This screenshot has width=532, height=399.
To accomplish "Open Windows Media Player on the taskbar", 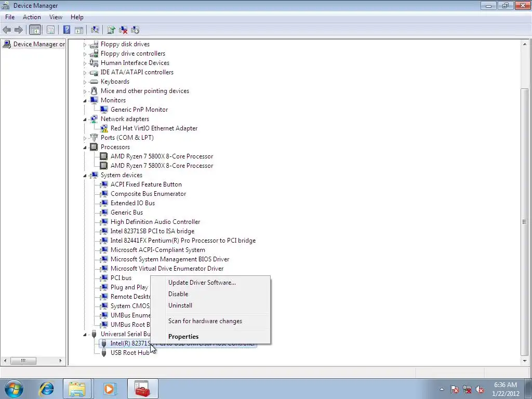I will tap(109, 389).
